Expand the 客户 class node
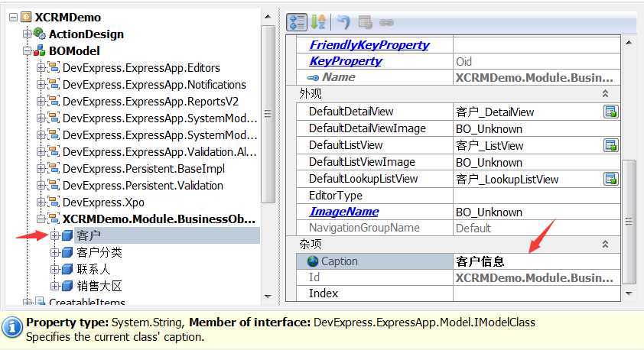 54,235
